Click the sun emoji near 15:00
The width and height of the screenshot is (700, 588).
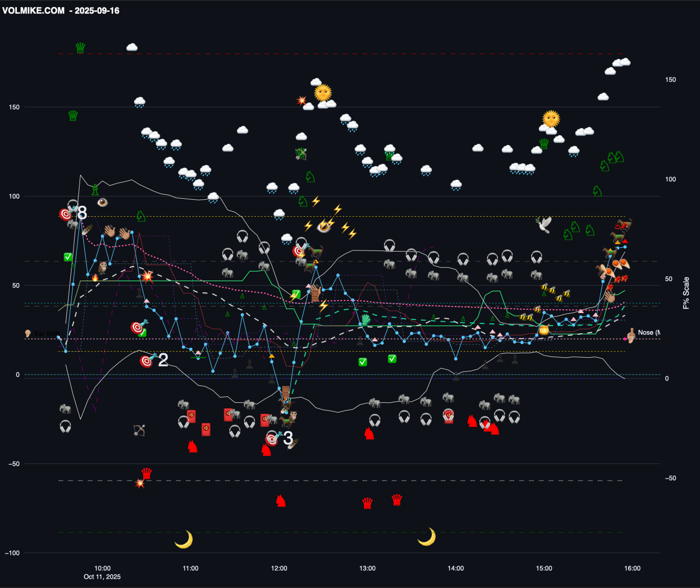tap(551, 119)
